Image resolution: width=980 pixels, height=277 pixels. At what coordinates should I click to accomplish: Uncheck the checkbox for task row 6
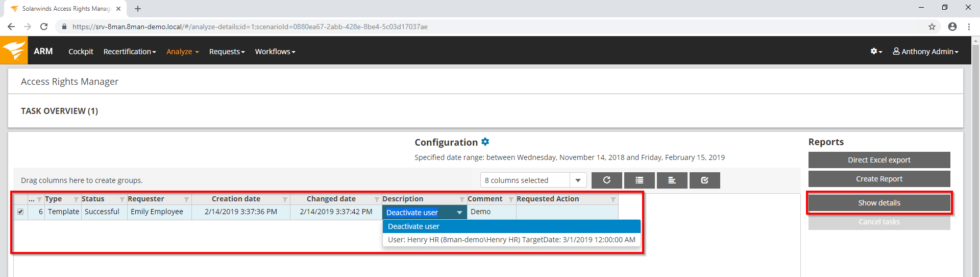pyautogui.click(x=20, y=212)
